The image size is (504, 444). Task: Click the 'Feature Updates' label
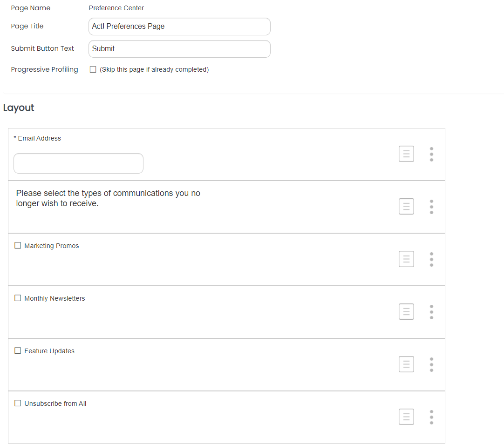click(x=49, y=351)
